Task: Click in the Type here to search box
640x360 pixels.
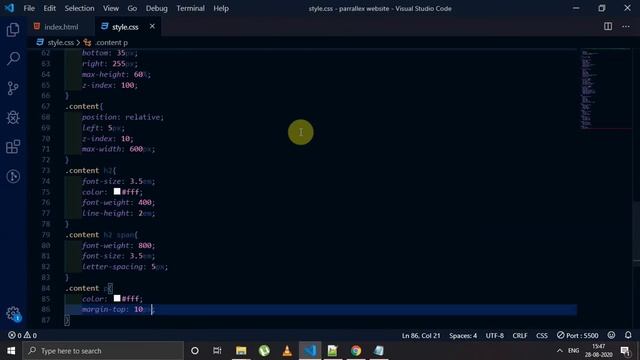Action: click(x=103, y=351)
